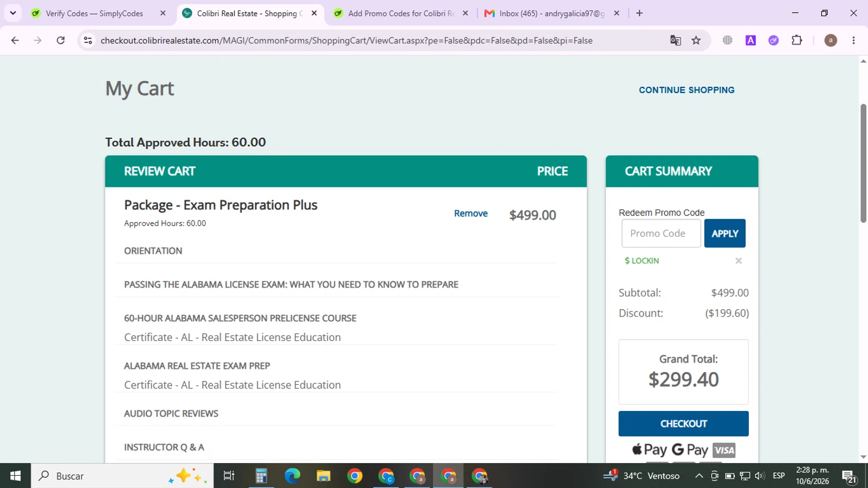Switch to Add Promo Codes for Colibri tab

point(401,13)
